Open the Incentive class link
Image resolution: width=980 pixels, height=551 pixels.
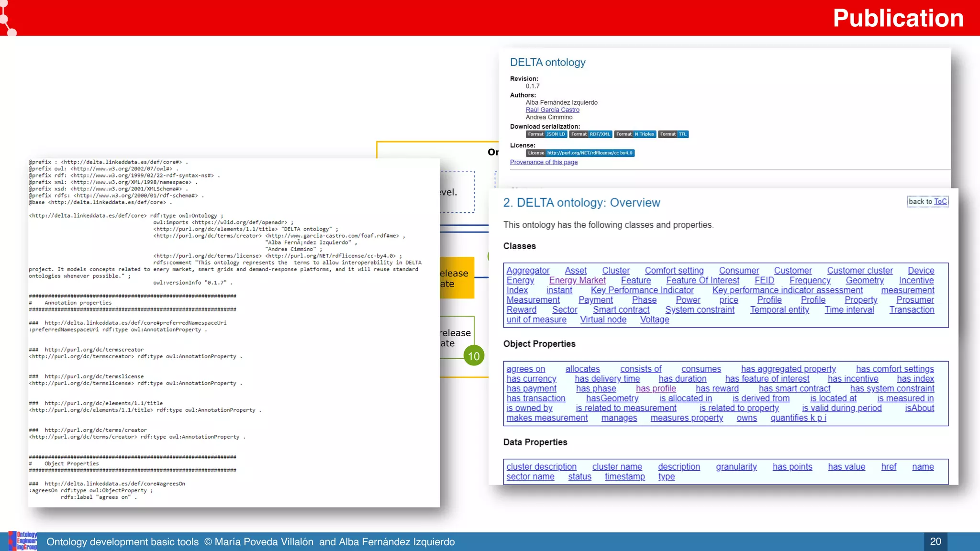[x=916, y=280]
